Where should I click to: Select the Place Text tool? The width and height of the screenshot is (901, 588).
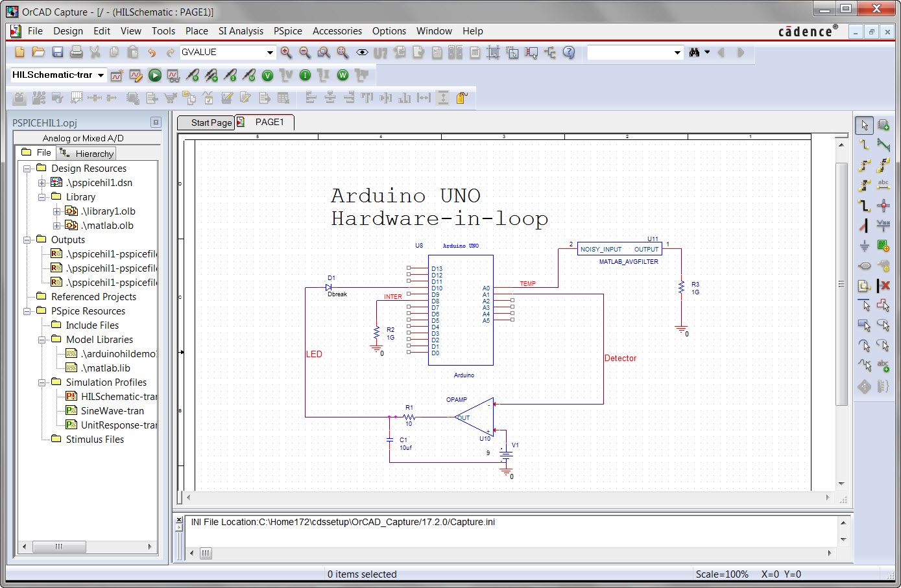tap(883, 366)
